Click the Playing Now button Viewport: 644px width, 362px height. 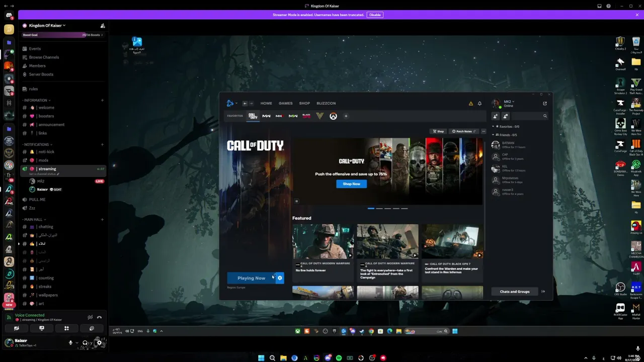[x=251, y=278]
